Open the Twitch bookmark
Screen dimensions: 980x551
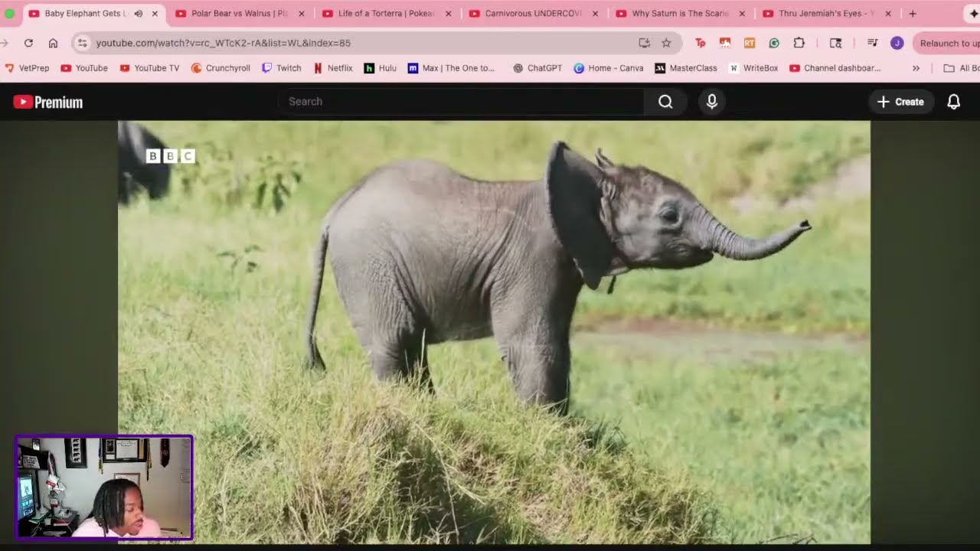click(x=282, y=68)
